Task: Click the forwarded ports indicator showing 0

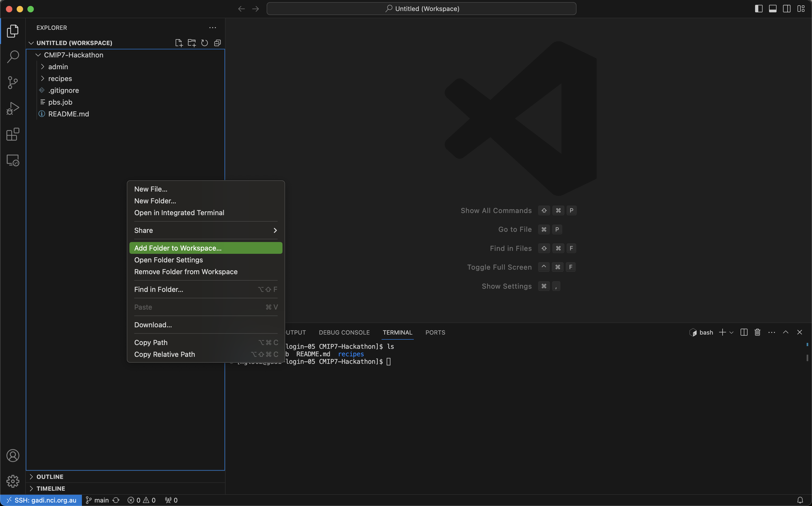Action: point(171,500)
